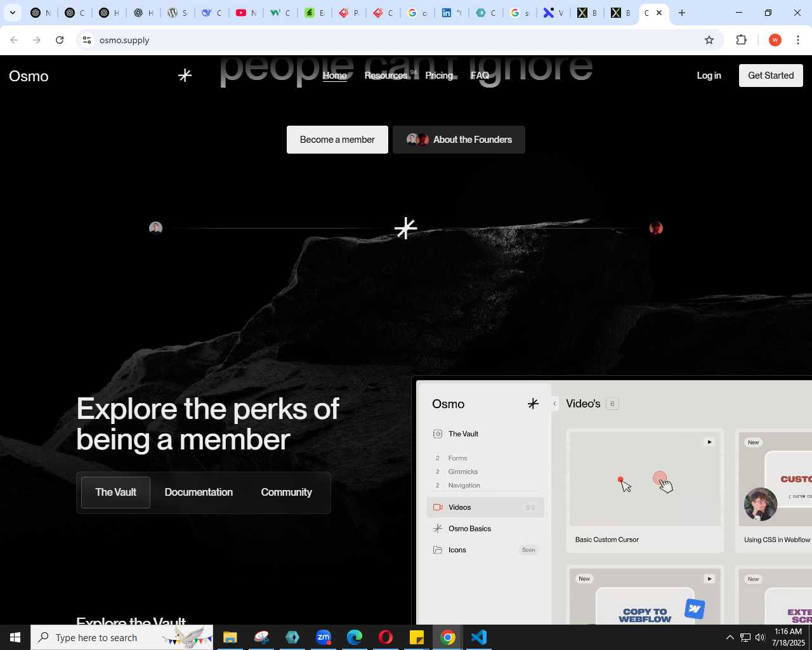Screen dimensions: 812x650
Task: Open the volume control in system tray
Action: coord(760,637)
